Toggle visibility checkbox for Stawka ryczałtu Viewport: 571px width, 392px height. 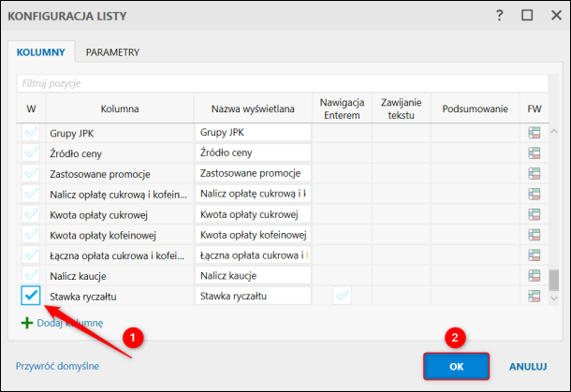(x=31, y=296)
